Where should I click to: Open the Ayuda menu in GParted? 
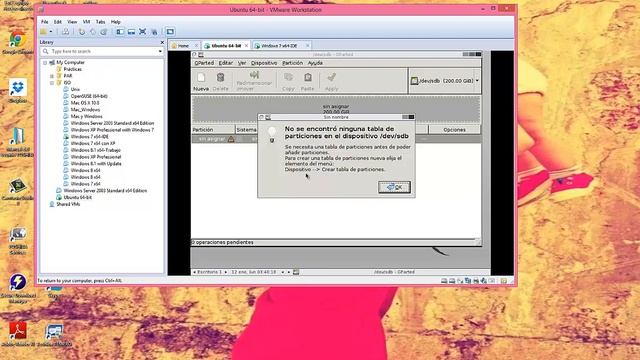click(x=315, y=63)
